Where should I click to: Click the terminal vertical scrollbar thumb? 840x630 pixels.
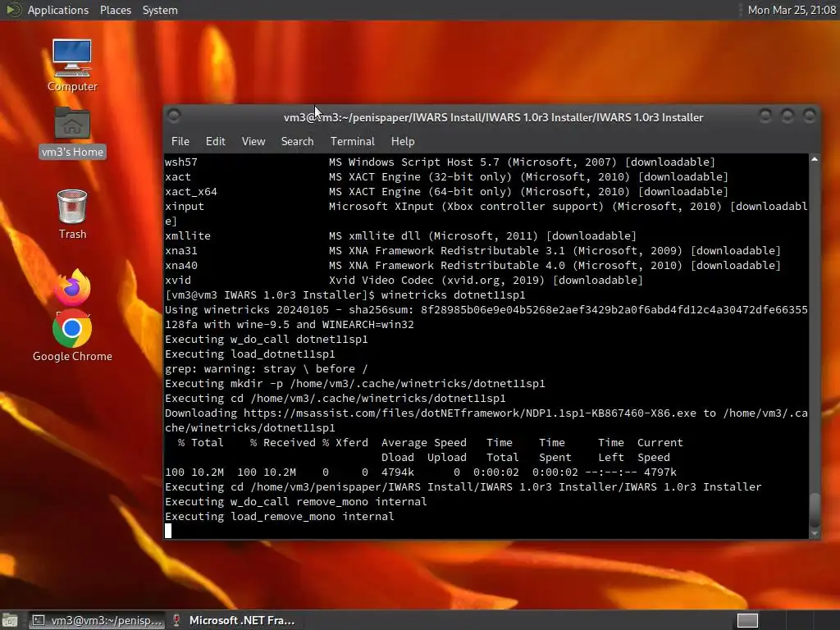pos(815,510)
